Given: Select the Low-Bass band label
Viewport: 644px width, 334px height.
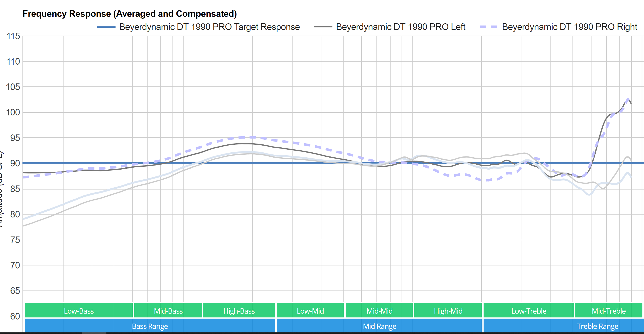Looking at the screenshot, I should 79,311.
